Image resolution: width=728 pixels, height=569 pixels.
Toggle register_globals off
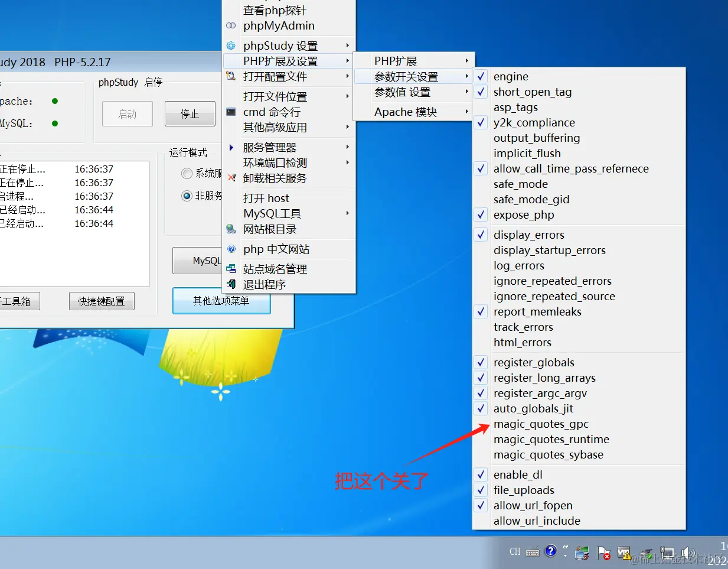coord(579,362)
